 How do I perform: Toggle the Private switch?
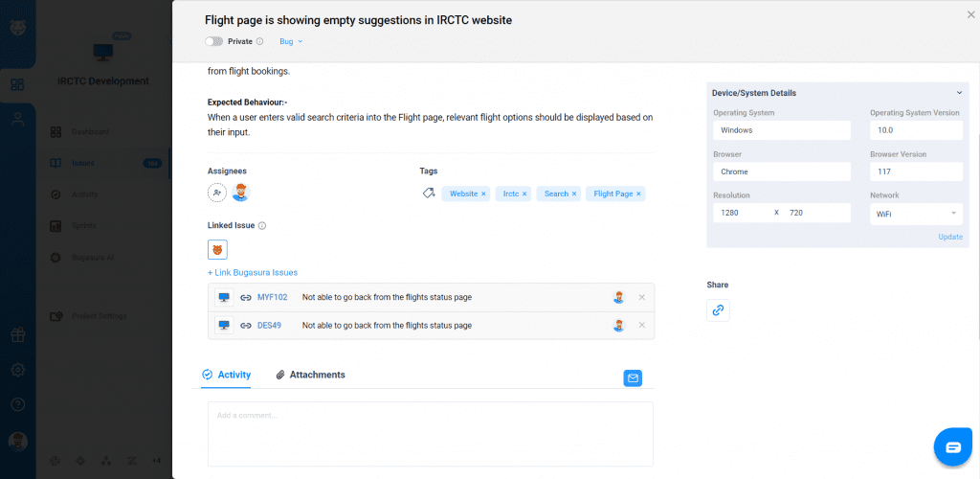(213, 41)
